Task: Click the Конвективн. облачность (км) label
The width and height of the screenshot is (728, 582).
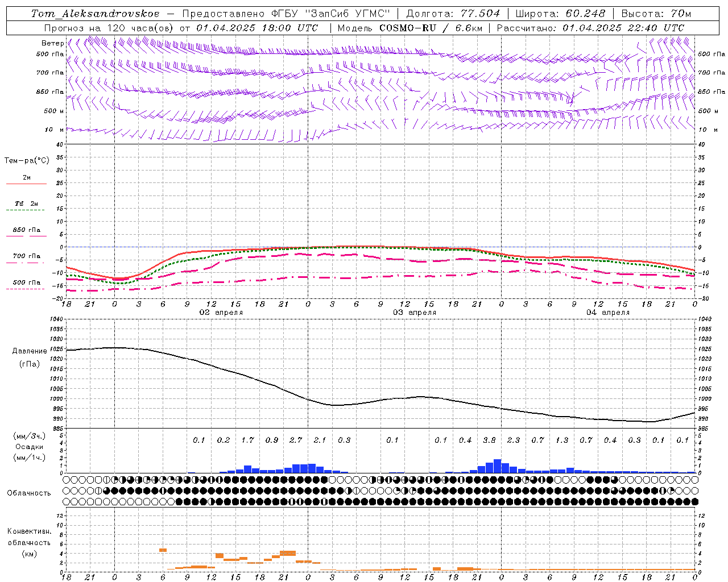Action: click(29, 542)
